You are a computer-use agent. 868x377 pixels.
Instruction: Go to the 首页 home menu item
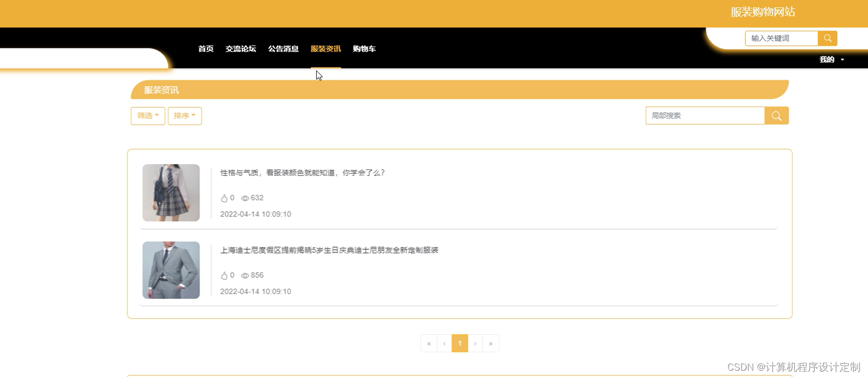pos(206,49)
